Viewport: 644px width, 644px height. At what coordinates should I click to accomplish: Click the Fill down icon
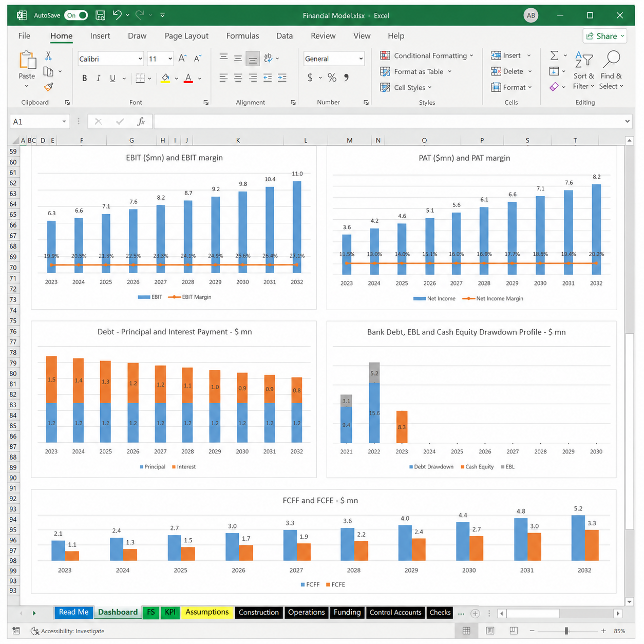[x=554, y=71]
